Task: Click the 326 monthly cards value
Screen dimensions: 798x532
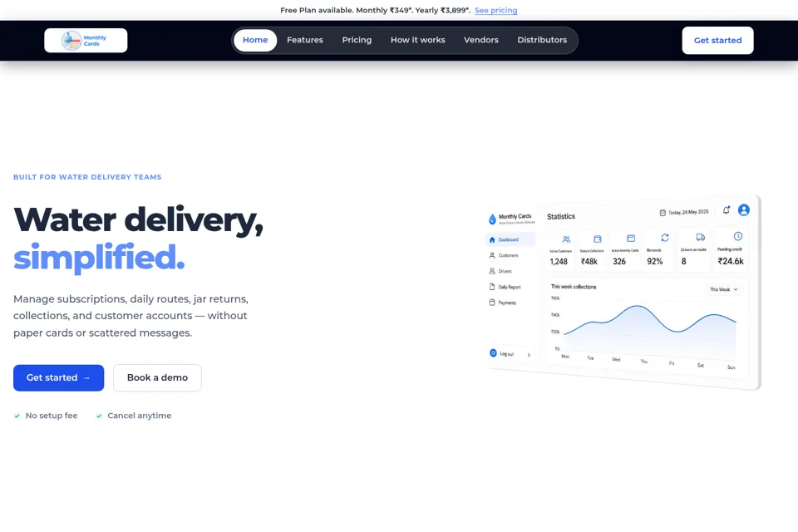Action: (619, 262)
